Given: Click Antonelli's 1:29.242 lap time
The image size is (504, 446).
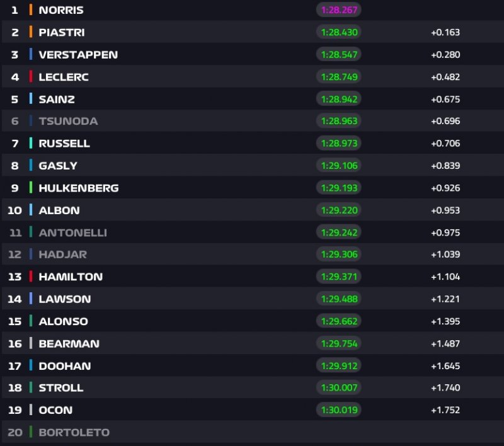Looking at the screenshot, I should point(339,232).
